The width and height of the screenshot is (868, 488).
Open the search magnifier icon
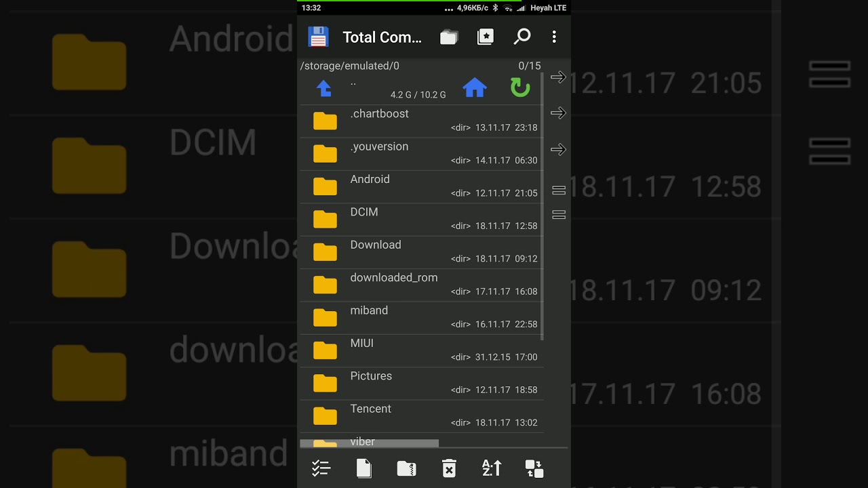521,37
